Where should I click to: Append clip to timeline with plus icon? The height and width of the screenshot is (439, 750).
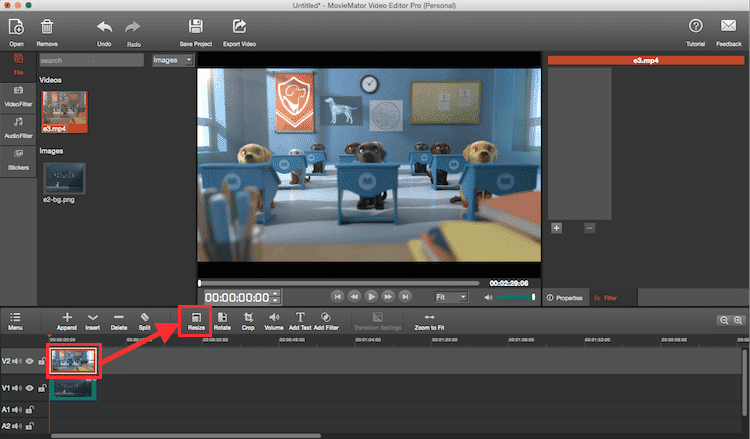pyautogui.click(x=67, y=317)
